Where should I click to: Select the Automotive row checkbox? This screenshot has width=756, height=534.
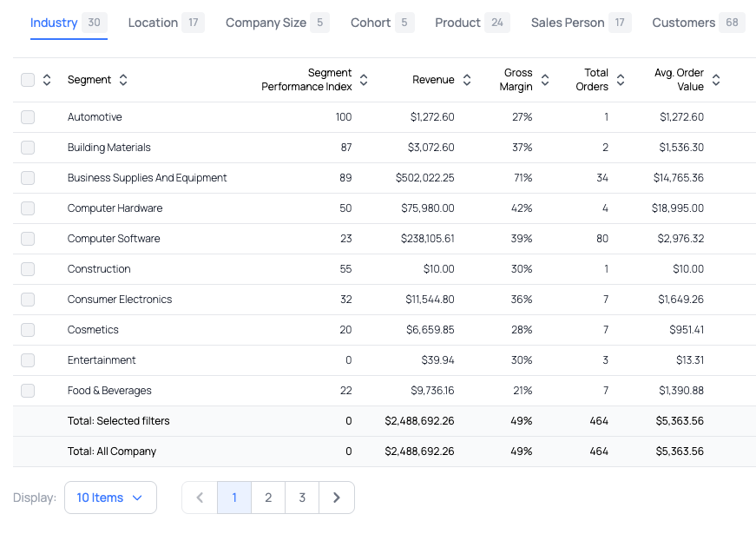click(x=28, y=117)
